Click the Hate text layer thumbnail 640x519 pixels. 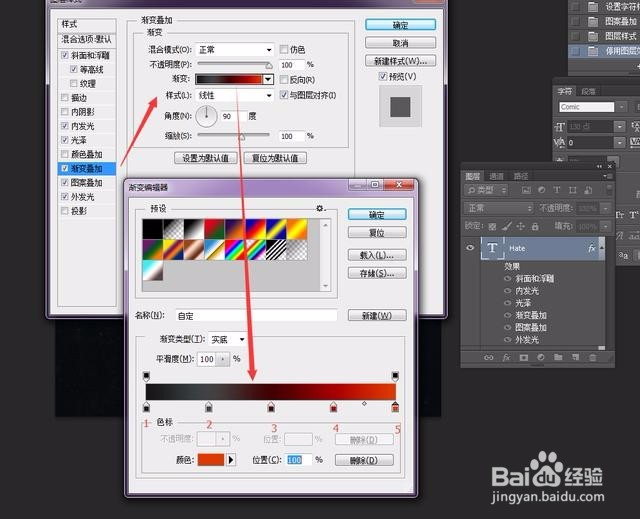pyautogui.click(x=493, y=248)
